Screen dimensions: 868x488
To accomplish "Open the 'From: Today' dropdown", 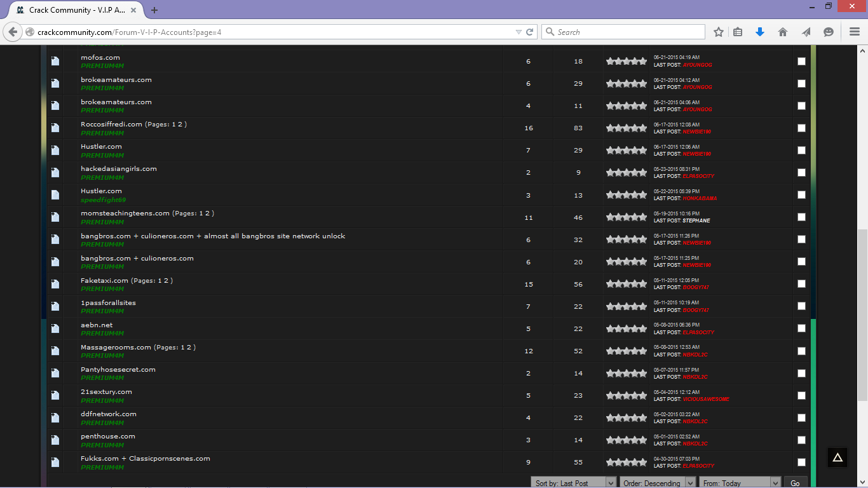I will (x=740, y=483).
